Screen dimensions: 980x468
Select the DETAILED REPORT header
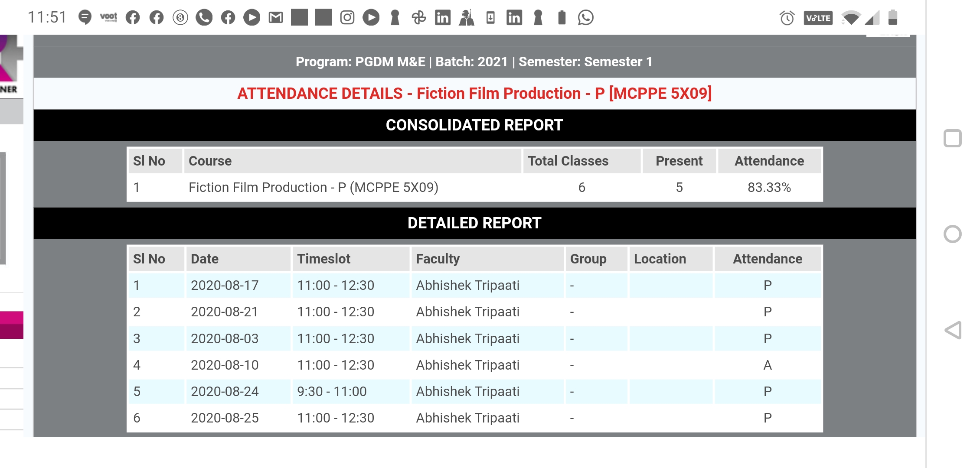474,223
